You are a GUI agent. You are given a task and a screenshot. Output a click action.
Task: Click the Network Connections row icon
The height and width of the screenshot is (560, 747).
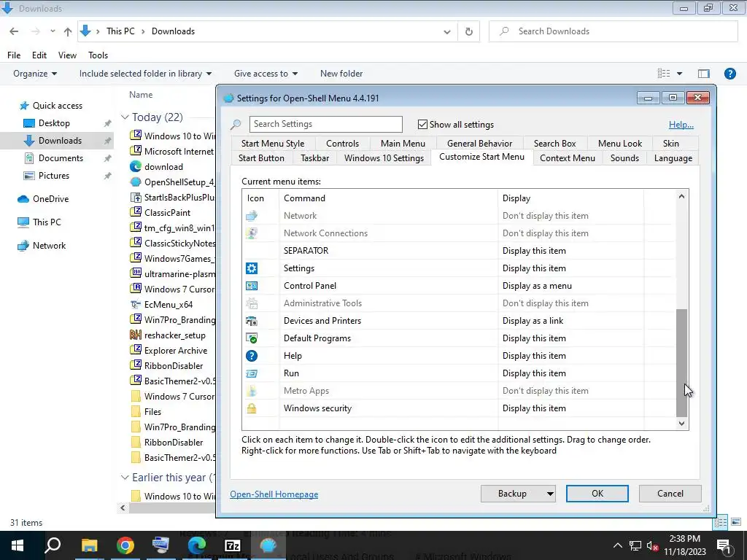coord(252,233)
